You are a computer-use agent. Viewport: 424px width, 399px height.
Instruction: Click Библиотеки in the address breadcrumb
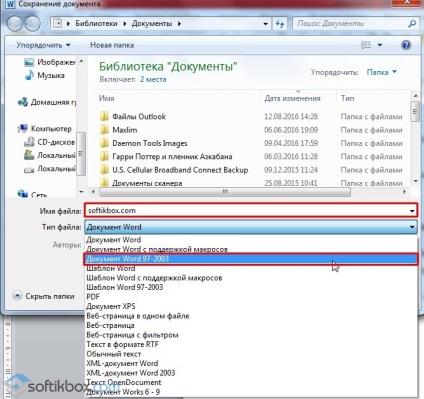click(96, 24)
